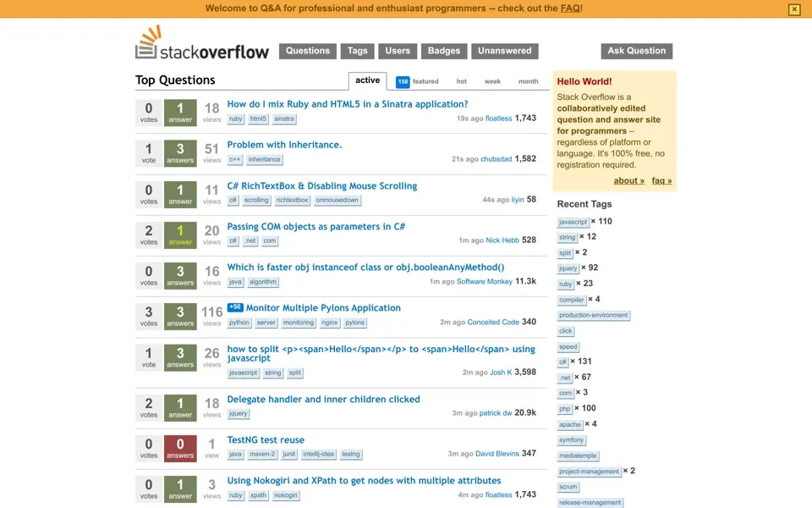Select mediatemple in Recent Tags
This screenshot has height=508, width=812.
578,456
